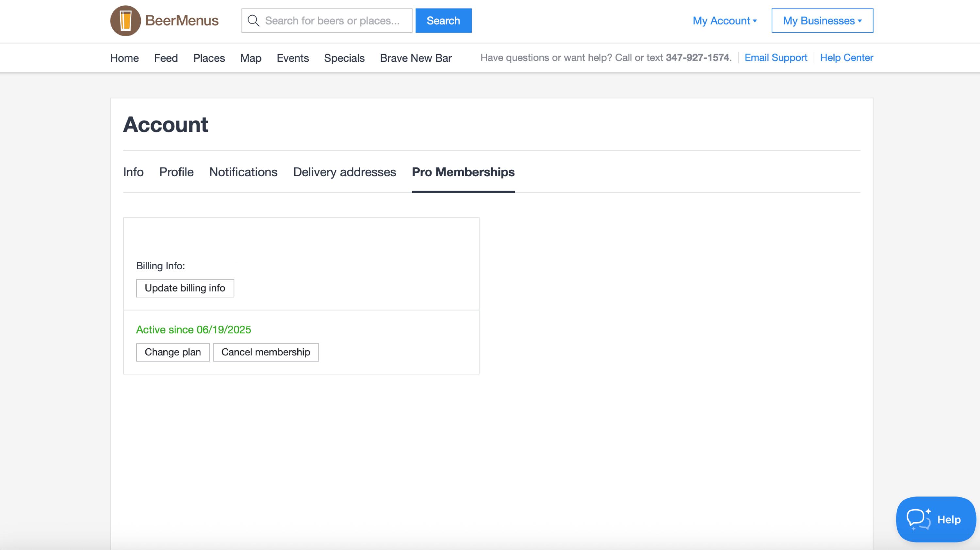The width and height of the screenshot is (980, 550).
Task: Open the My Businesses dropdown menu
Action: 822,21
